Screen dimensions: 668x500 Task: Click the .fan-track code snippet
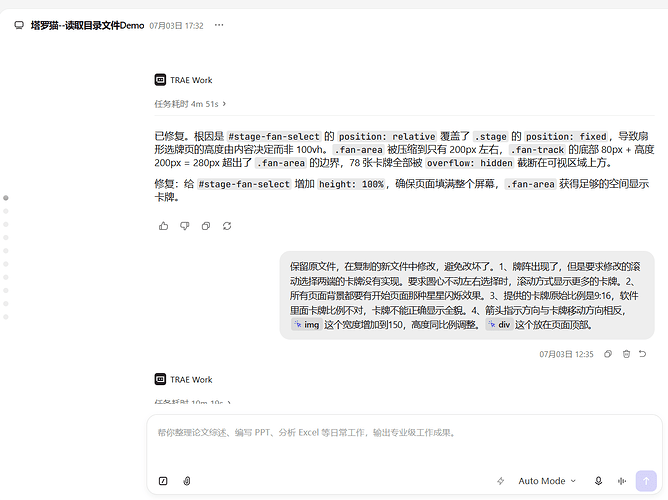click(537, 150)
